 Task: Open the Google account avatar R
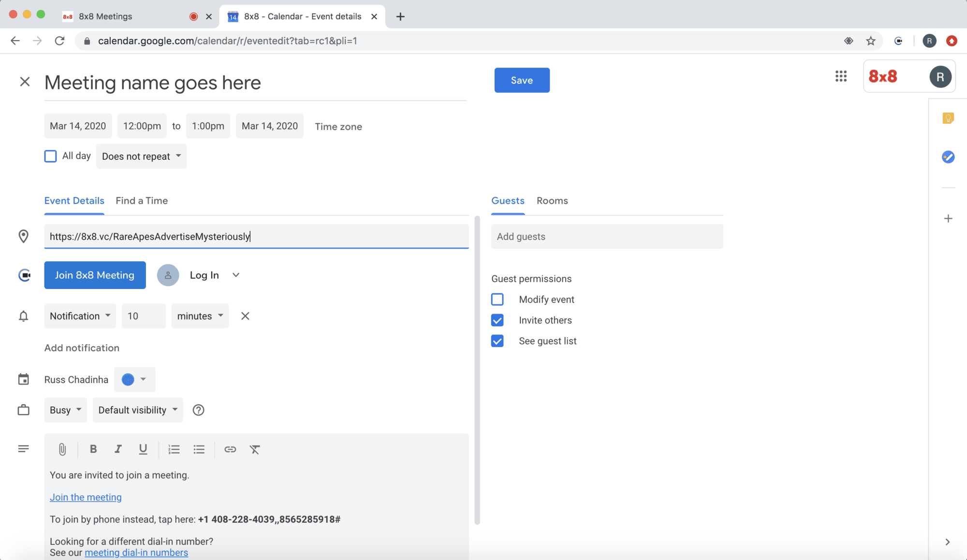[x=940, y=76]
